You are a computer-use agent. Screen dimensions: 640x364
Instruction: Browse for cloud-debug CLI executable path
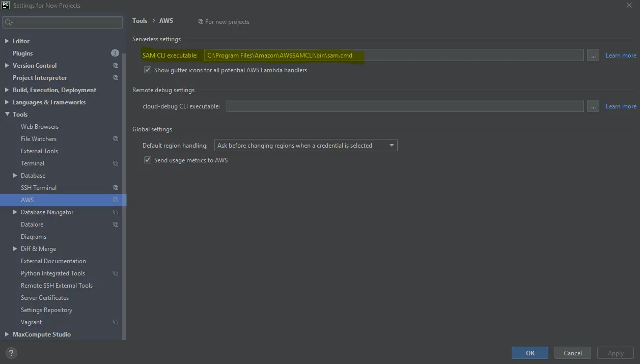point(593,106)
